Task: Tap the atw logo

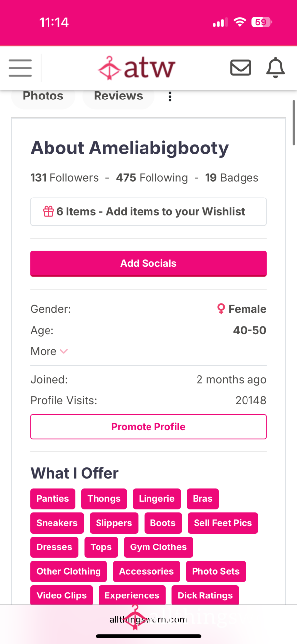Action: [x=137, y=68]
